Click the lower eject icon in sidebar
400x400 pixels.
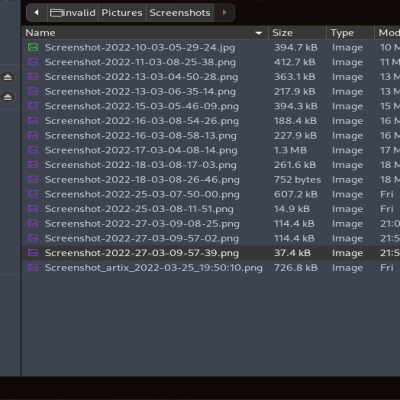8,97
